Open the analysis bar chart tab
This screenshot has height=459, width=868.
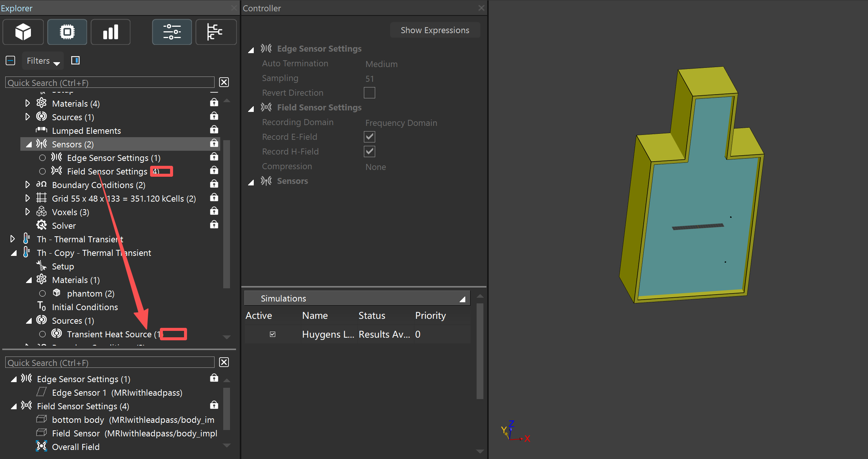[x=110, y=32]
